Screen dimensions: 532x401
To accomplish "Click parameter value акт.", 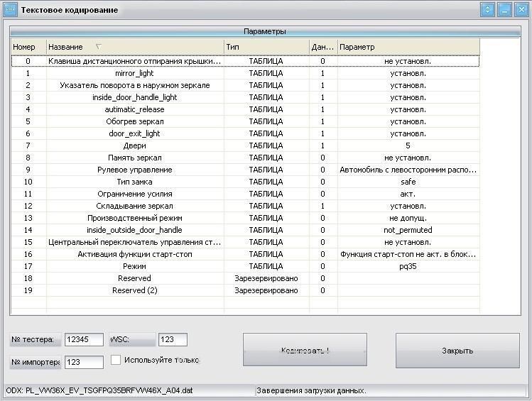I will click(x=408, y=194).
